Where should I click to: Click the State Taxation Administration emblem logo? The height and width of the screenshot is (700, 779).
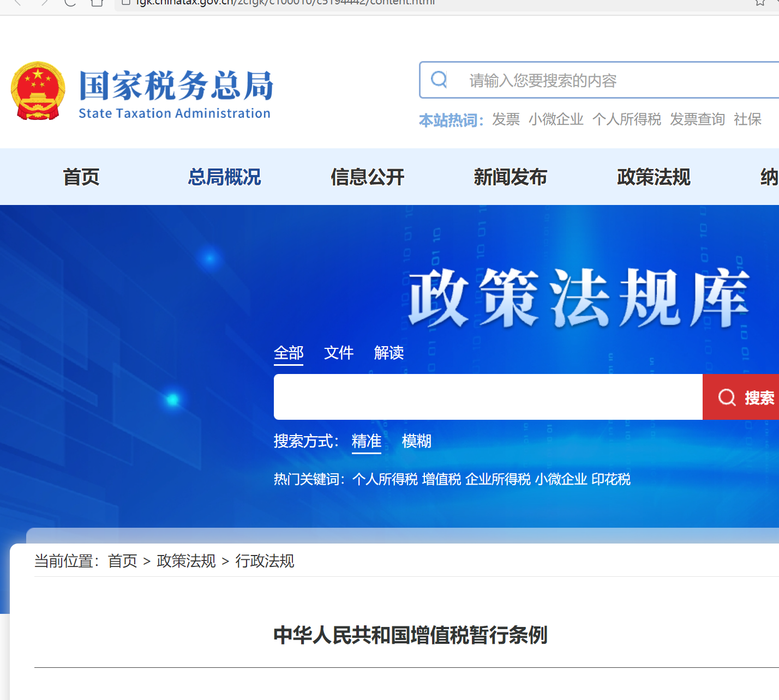coord(37,90)
